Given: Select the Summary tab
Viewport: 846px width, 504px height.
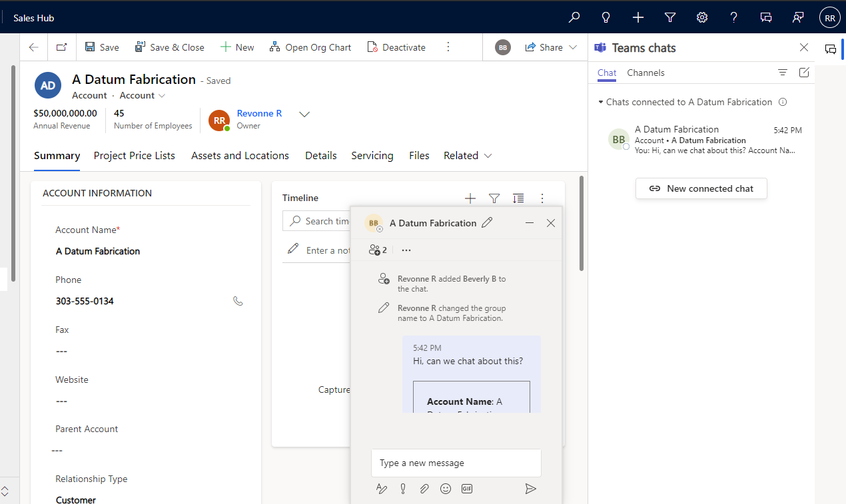Looking at the screenshot, I should pyautogui.click(x=57, y=156).
